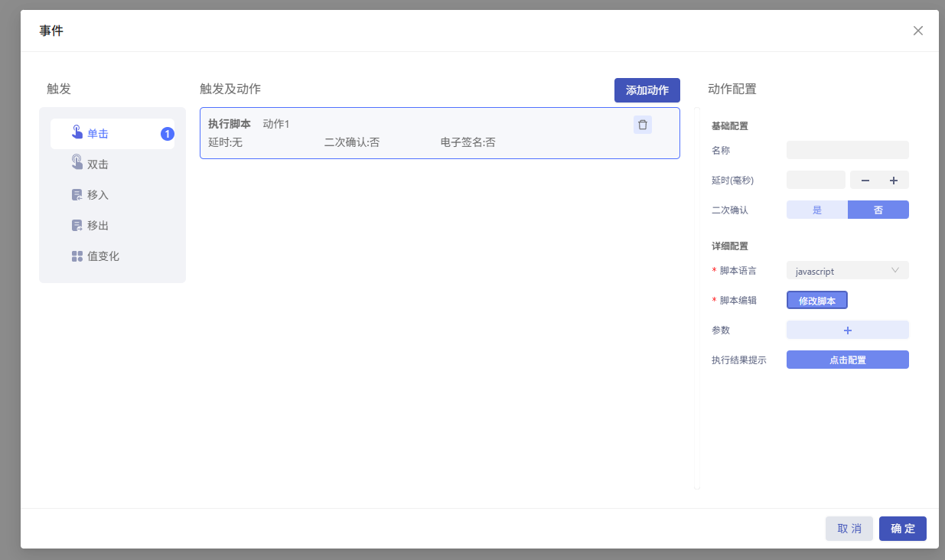
Task: Click the 执行结果提示 label
Action: [739, 360]
